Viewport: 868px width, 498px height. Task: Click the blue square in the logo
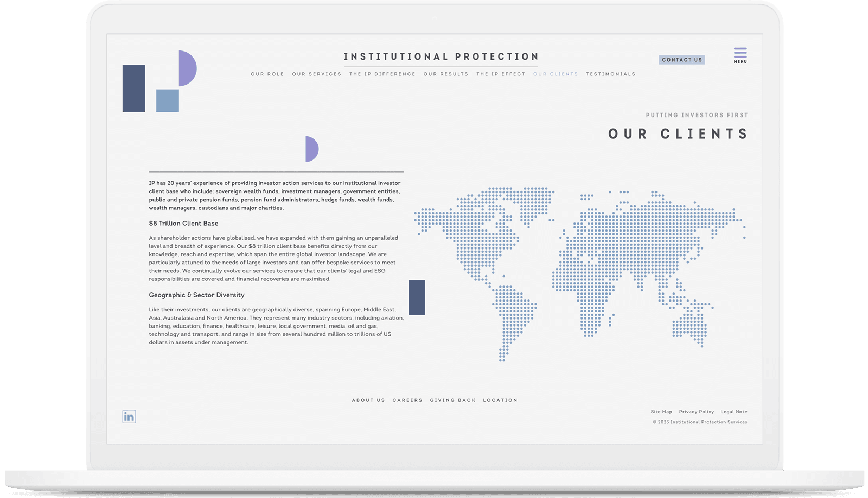167,101
